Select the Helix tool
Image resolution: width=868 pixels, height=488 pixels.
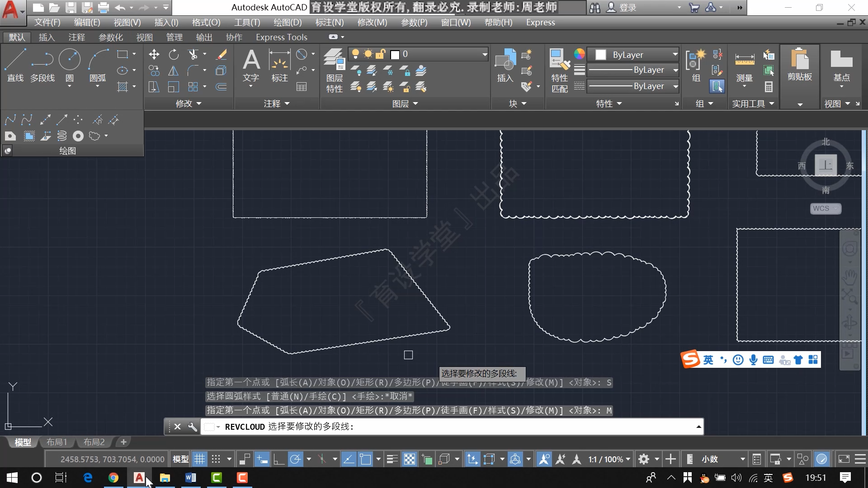click(61, 136)
